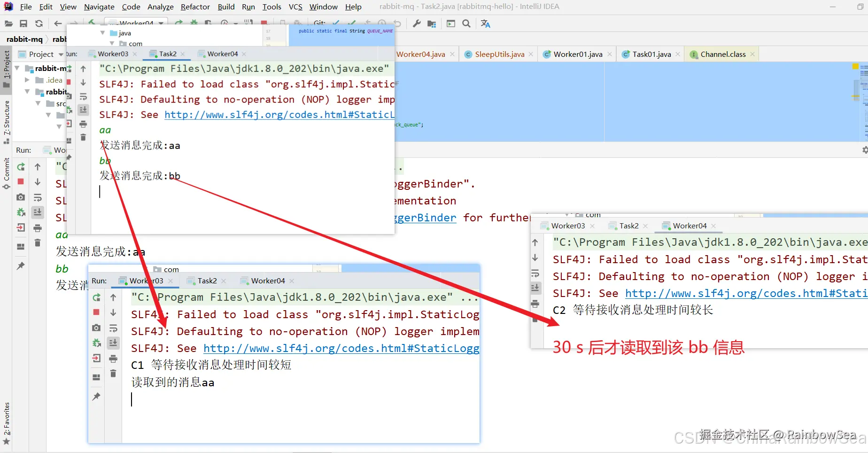Toggle Pin Tab in the Worker03 Run window
868x453 pixels.
(x=96, y=397)
